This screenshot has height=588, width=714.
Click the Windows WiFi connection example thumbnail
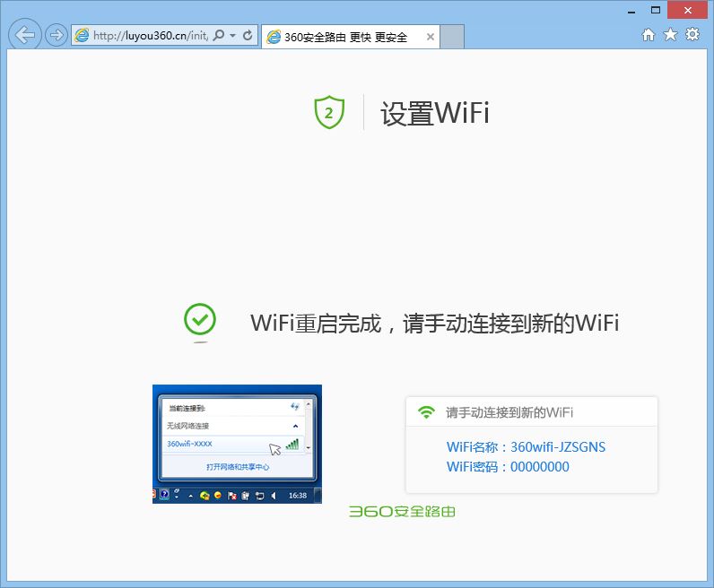point(237,445)
